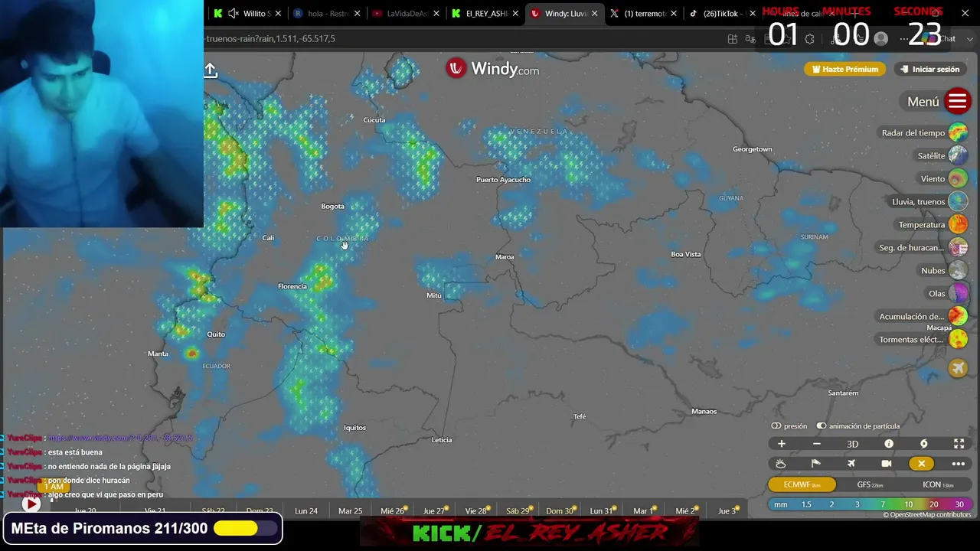
Task: Show wind sock reports icon
Action: [815, 464]
